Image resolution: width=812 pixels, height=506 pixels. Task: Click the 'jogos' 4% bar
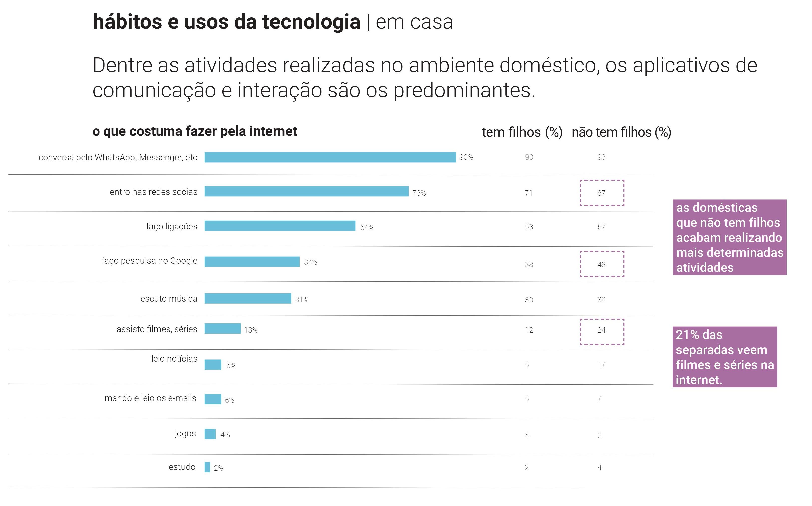(210, 434)
